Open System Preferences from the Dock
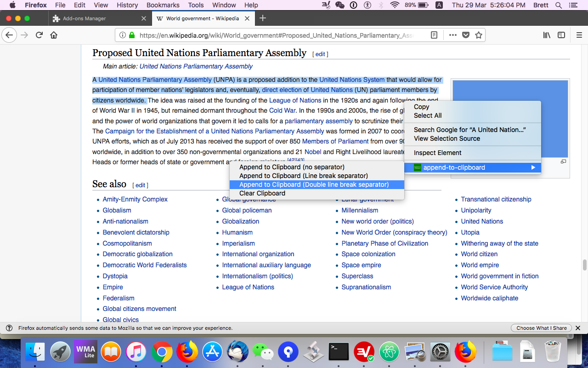This screenshot has width=588, height=368. pyautogui.click(x=440, y=352)
